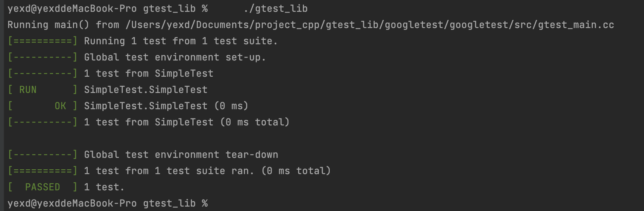Click the gtest_main.cc file path

click(370, 25)
